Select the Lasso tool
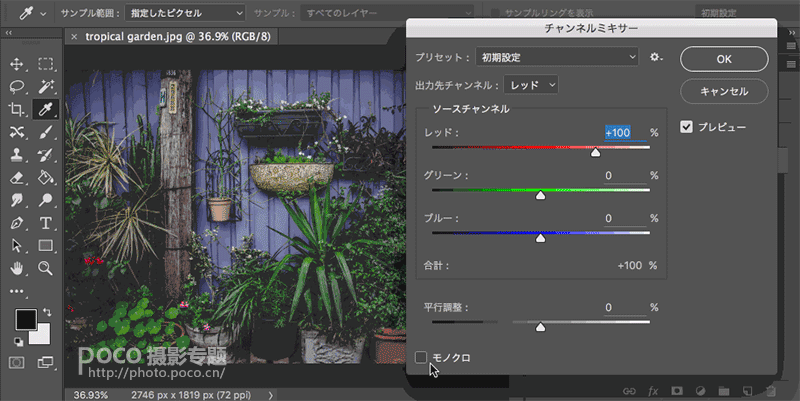This screenshot has width=800, height=401. coord(16,86)
